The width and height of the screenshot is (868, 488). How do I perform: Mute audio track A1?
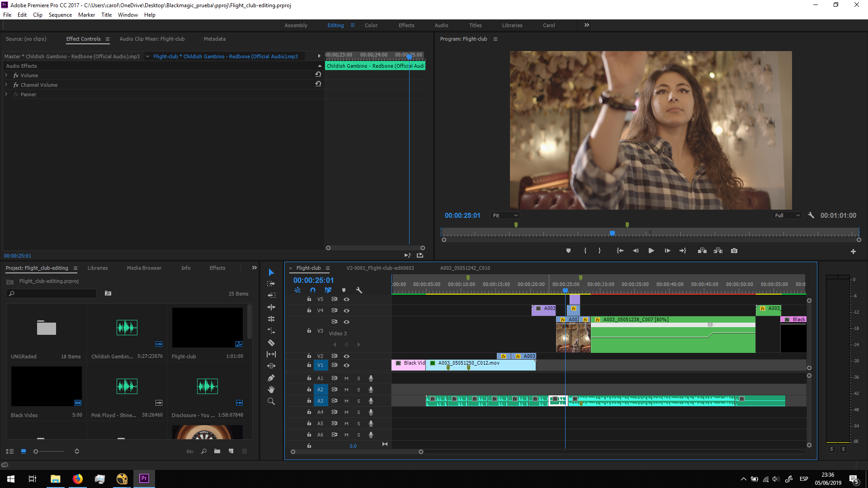tap(346, 378)
